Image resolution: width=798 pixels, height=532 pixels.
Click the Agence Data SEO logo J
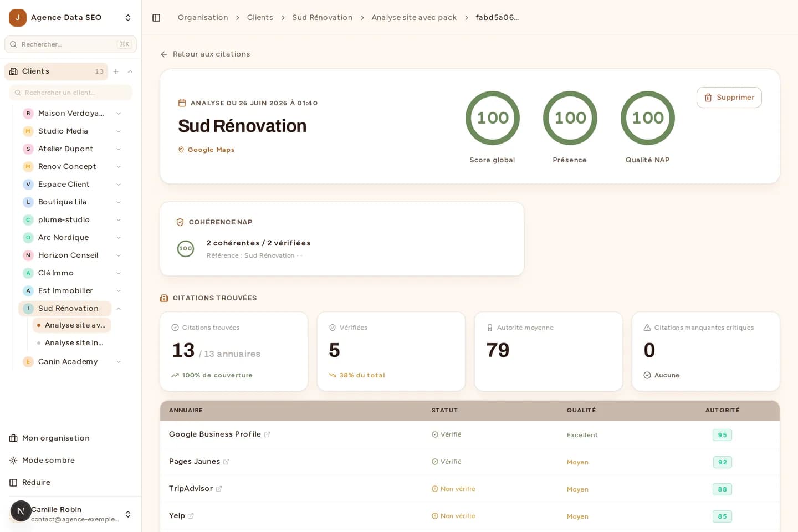pos(18,18)
